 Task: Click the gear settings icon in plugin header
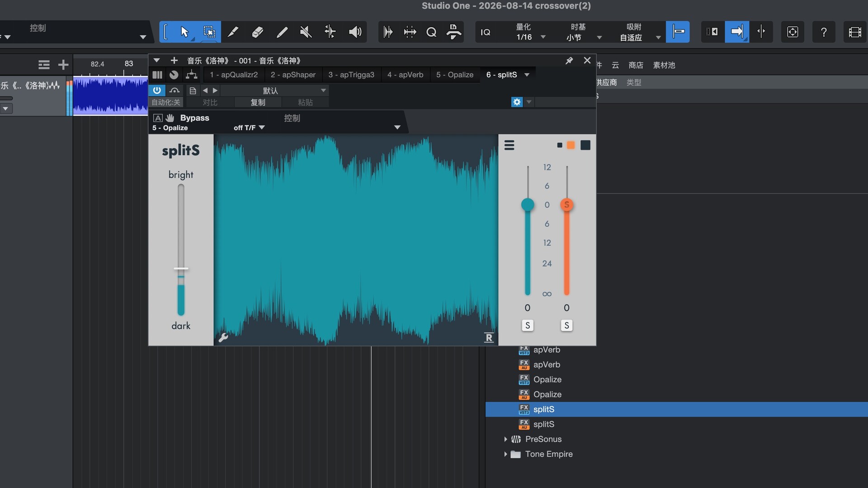pos(517,102)
